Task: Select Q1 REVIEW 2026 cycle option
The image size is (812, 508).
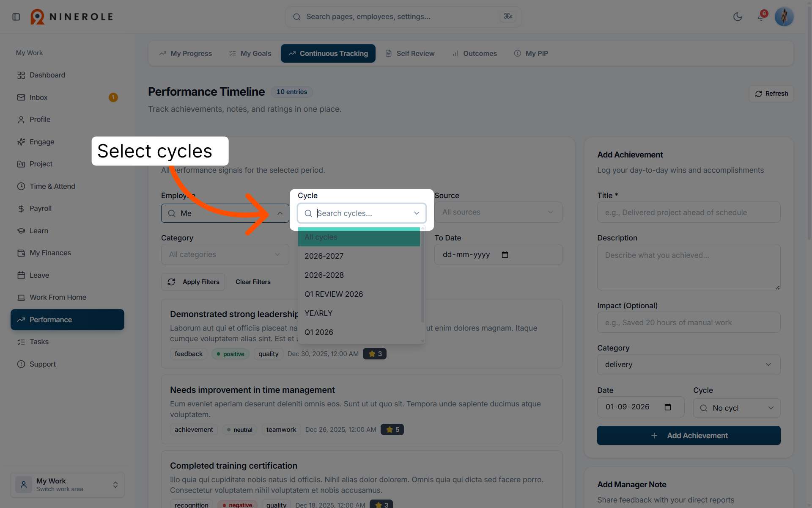Action: click(x=359, y=294)
